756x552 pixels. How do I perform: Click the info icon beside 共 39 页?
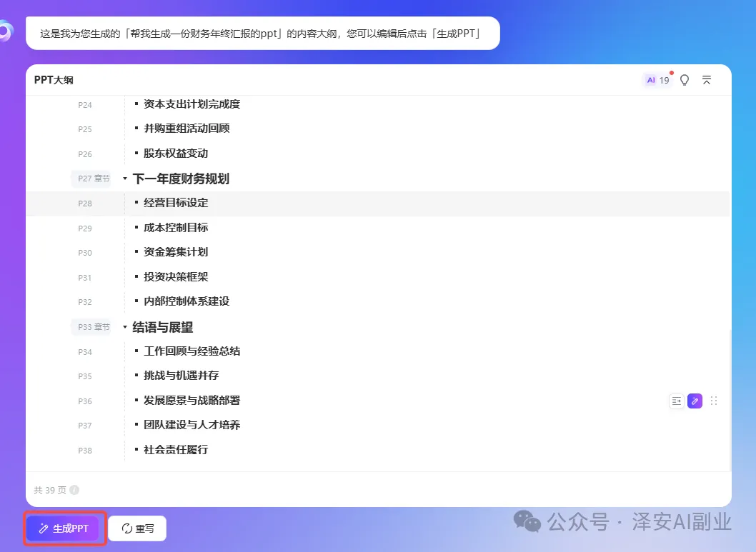[x=74, y=490]
